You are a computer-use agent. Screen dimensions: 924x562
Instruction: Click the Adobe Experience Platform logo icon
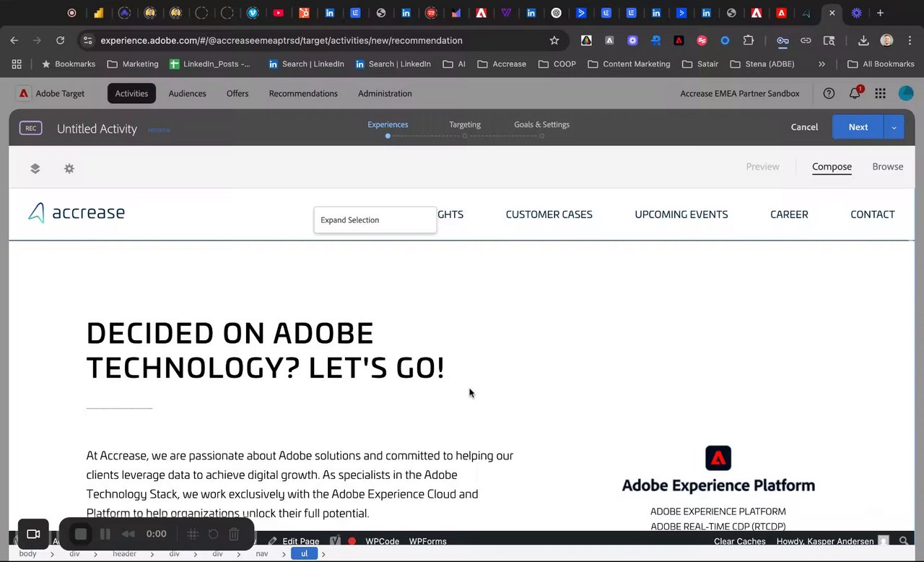coord(718,458)
